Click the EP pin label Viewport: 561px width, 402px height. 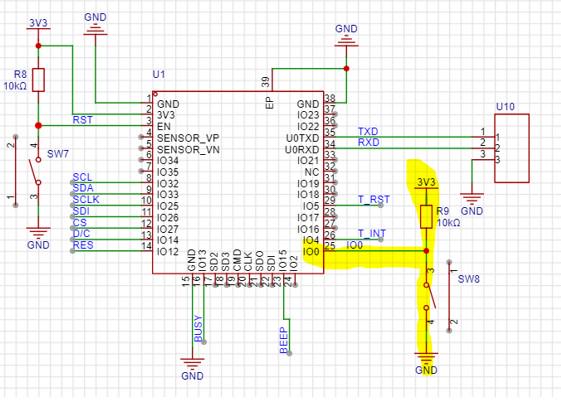coord(270,103)
